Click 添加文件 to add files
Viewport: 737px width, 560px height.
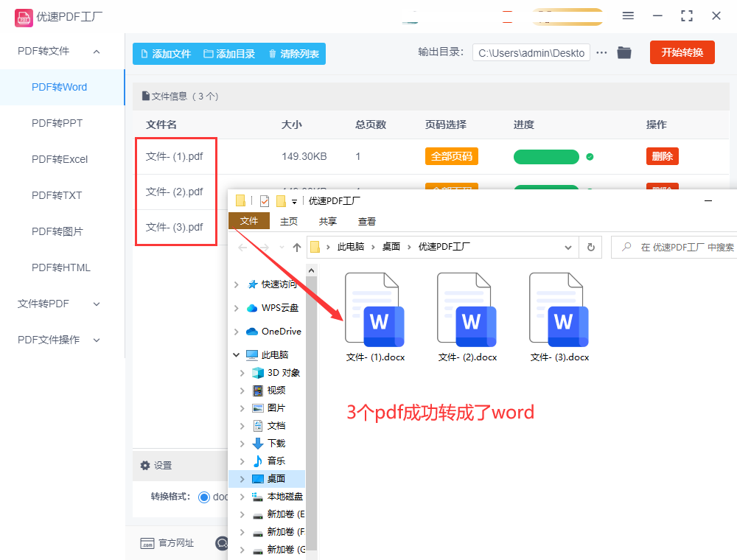[166, 54]
